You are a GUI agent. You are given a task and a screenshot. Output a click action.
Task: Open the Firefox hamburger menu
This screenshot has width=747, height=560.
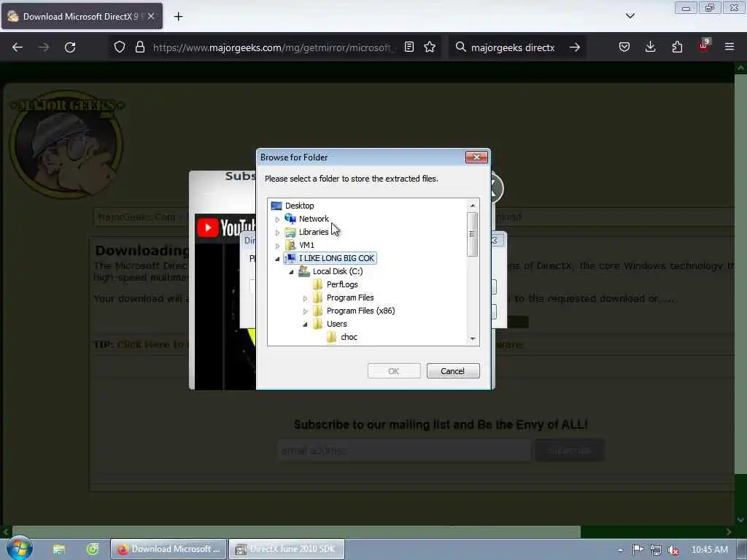pyautogui.click(x=729, y=47)
